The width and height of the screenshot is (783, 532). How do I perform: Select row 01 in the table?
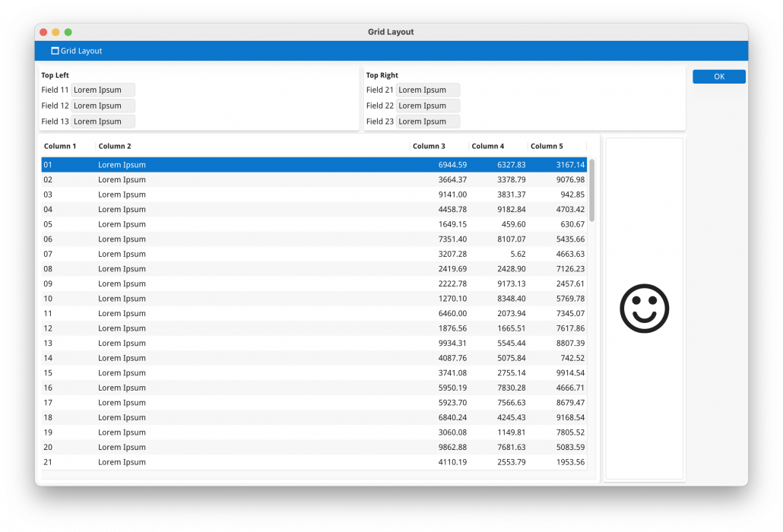[228, 165]
